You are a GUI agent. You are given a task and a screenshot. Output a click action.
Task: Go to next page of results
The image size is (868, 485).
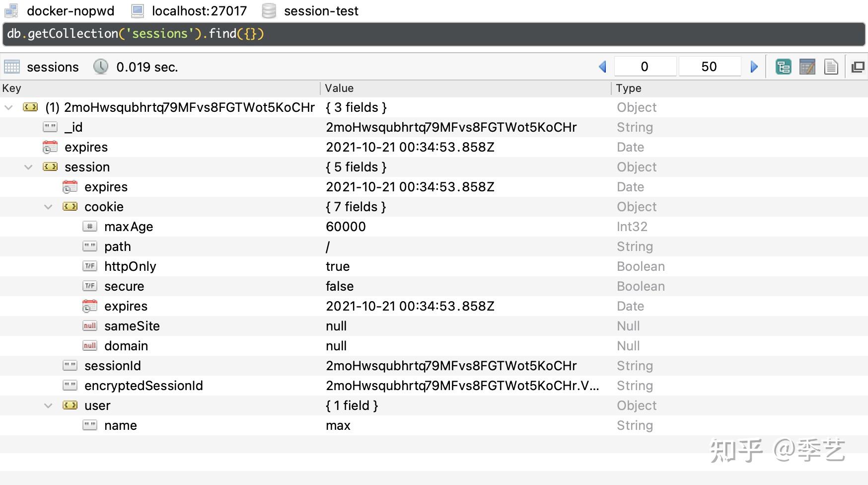pos(754,67)
